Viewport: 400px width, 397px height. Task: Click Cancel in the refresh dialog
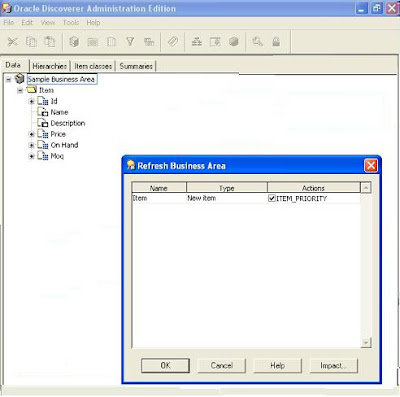click(x=222, y=366)
